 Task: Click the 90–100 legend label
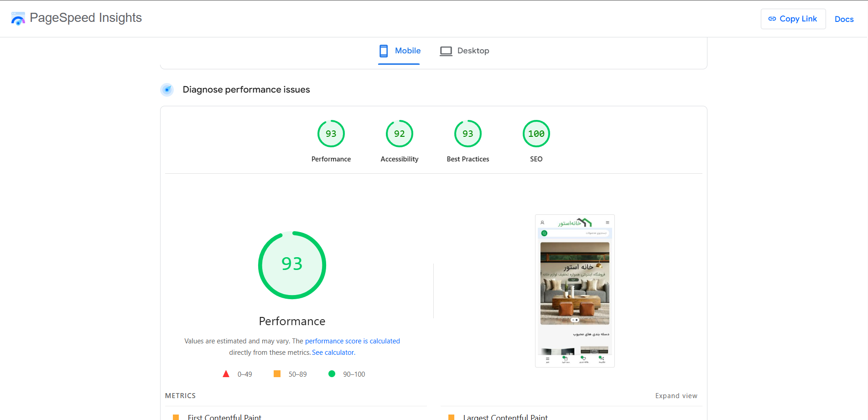354,374
